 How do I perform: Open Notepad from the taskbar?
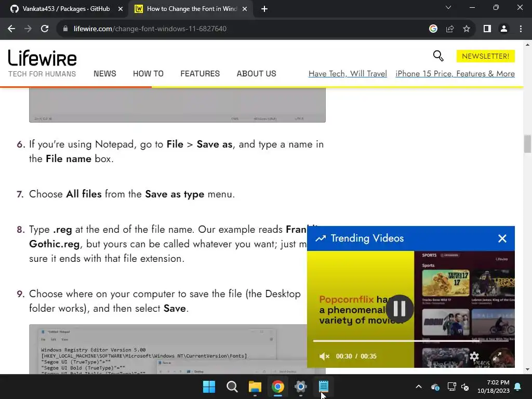[323, 387]
